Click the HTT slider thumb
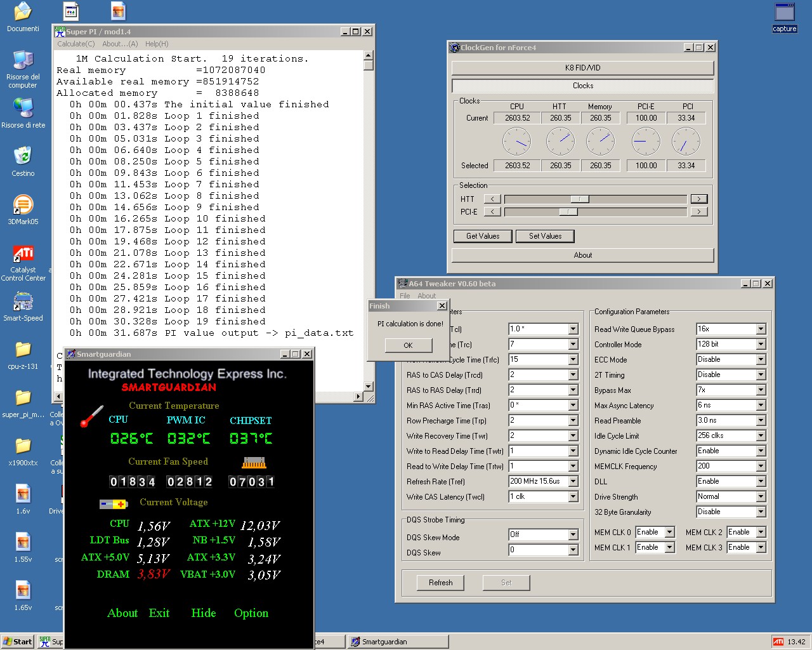Screen dimensions: 812x650 (579, 199)
